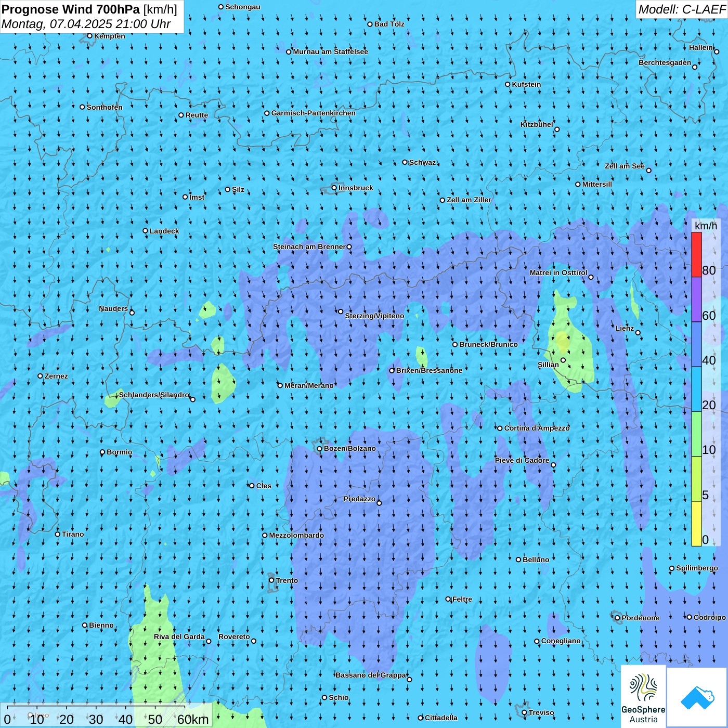Image resolution: width=728 pixels, height=728 pixels.
Task: Click the Cittadella location marker
Action: [x=421, y=718]
